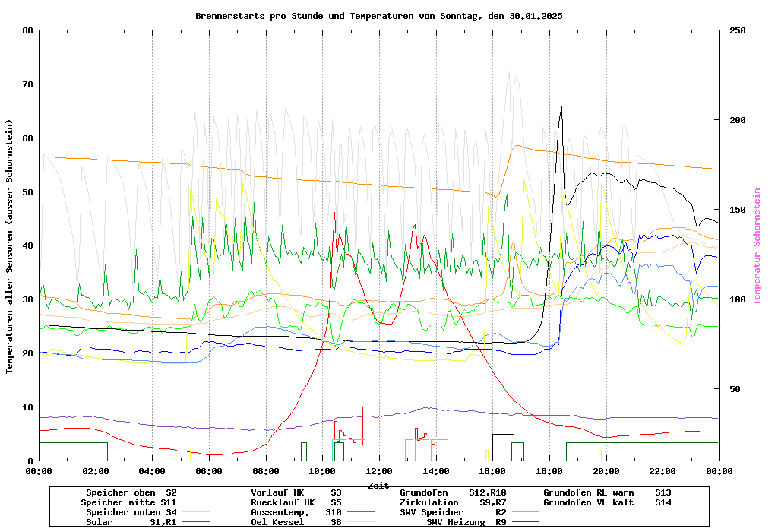Click the chart title with date 30.01.2025

click(x=378, y=16)
